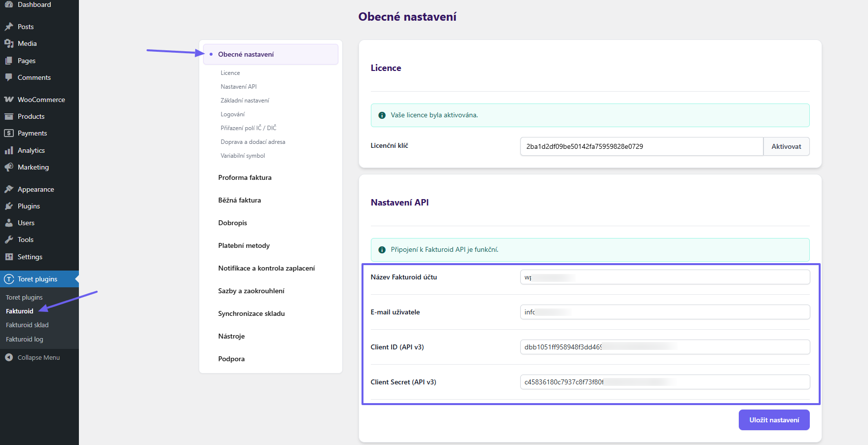Select Obecné nastavení section
This screenshot has height=445, width=868.
pyautogui.click(x=271, y=54)
